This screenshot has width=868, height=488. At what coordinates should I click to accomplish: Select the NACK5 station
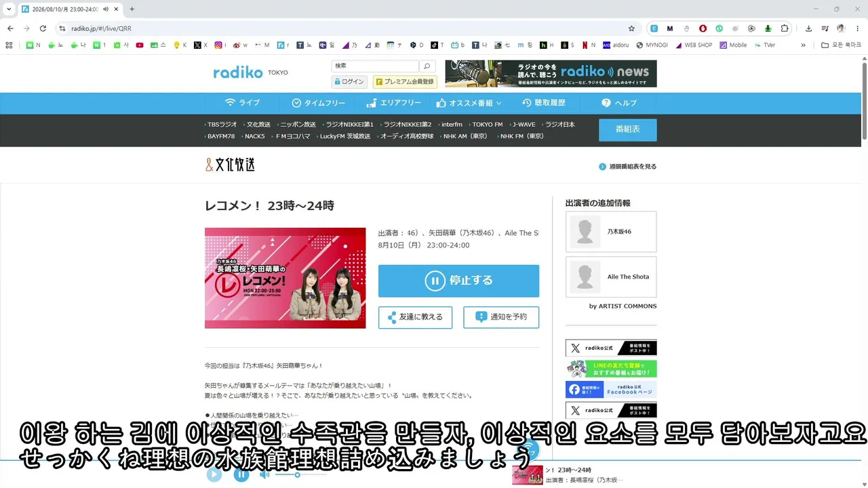click(255, 136)
